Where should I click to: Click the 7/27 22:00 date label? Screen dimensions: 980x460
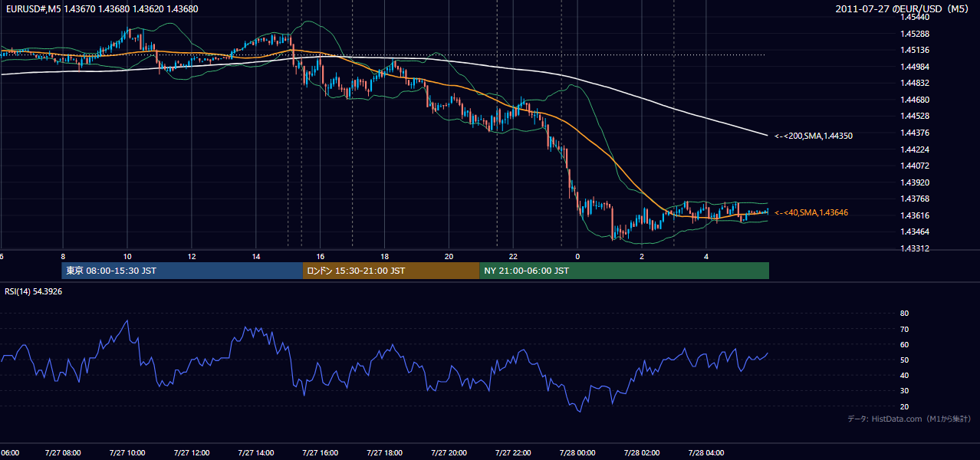(x=514, y=453)
